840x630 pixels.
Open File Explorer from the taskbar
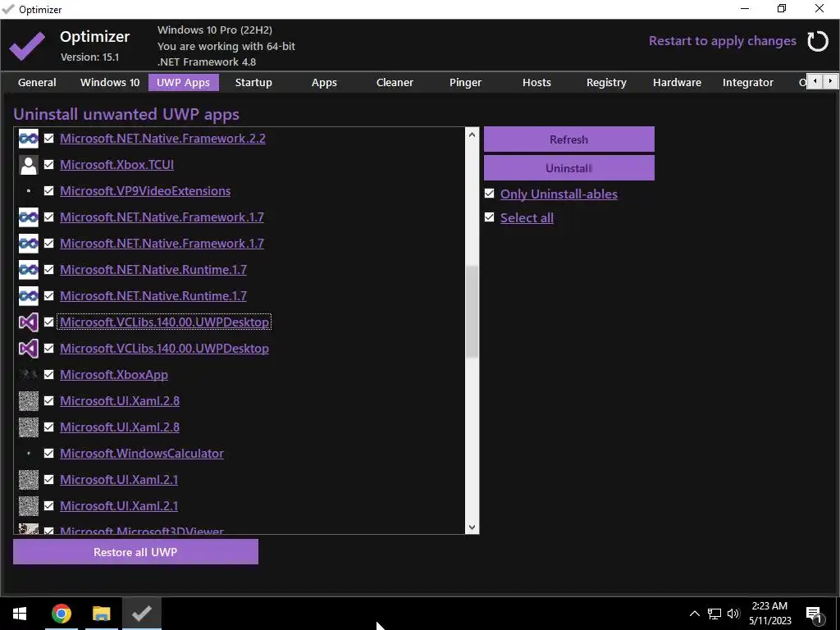pyautogui.click(x=101, y=614)
